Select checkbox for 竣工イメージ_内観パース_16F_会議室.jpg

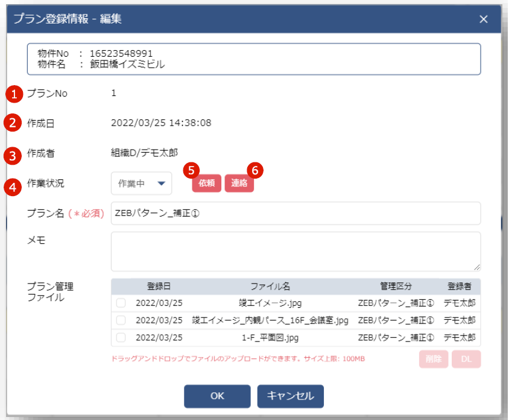121,320
